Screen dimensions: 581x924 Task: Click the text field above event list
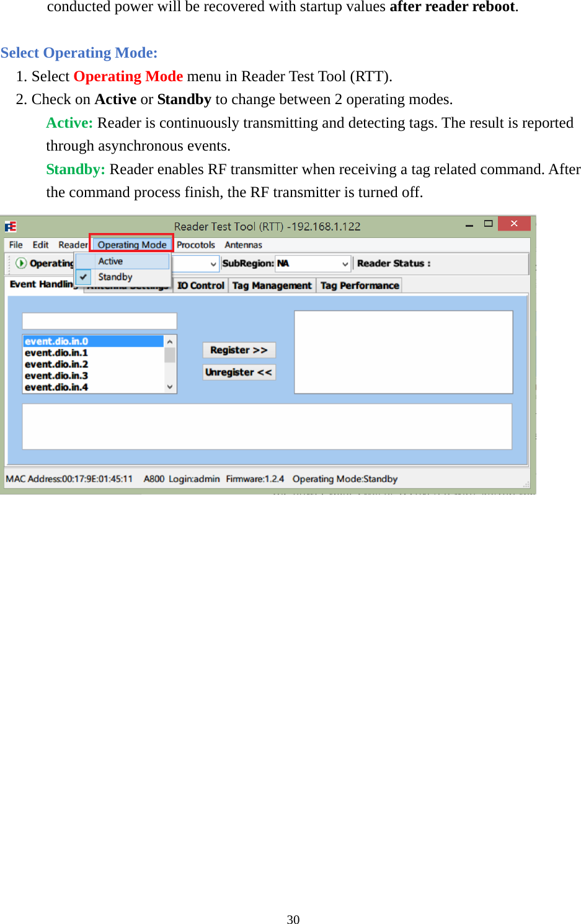pyautogui.click(x=100, y=321)
